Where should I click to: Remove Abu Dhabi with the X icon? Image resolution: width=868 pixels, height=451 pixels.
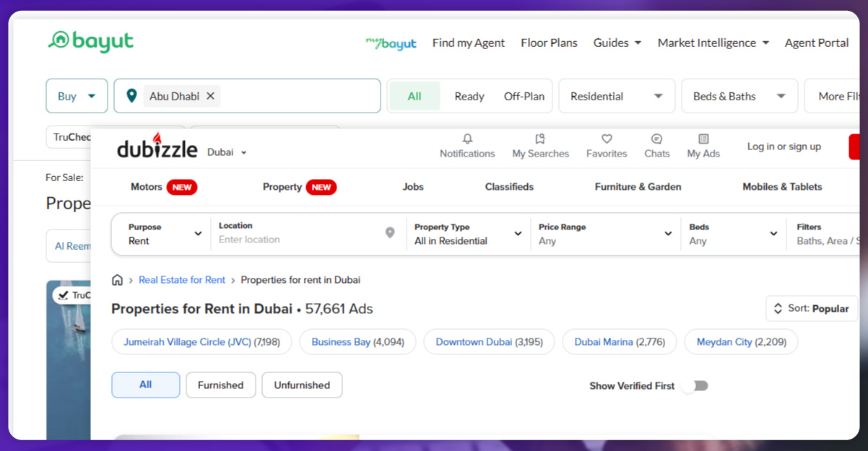coord(210,95)
